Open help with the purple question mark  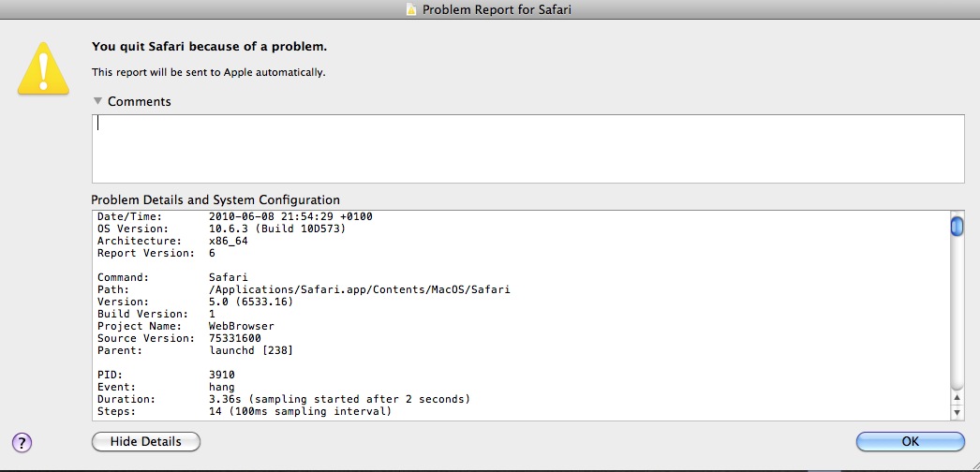pyautogui.click(x=22, y=443)
